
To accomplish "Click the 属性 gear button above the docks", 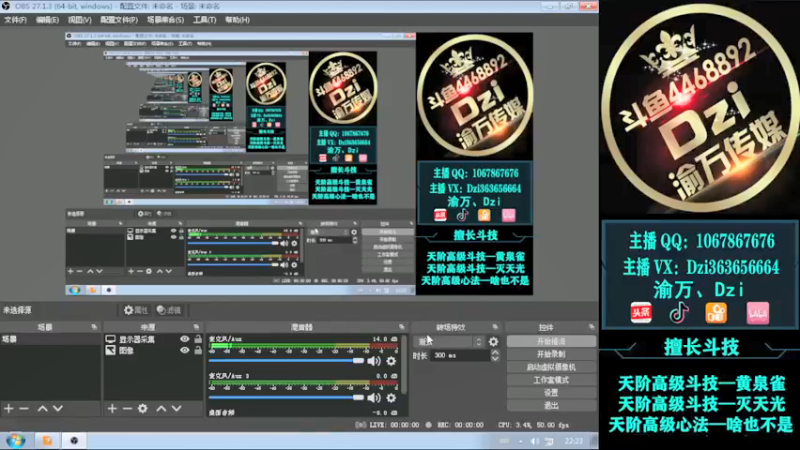I will click(136, 310).
